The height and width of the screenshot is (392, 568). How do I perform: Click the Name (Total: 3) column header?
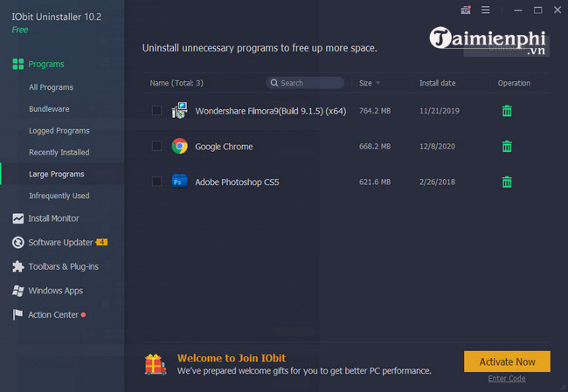tap(177, 83)
